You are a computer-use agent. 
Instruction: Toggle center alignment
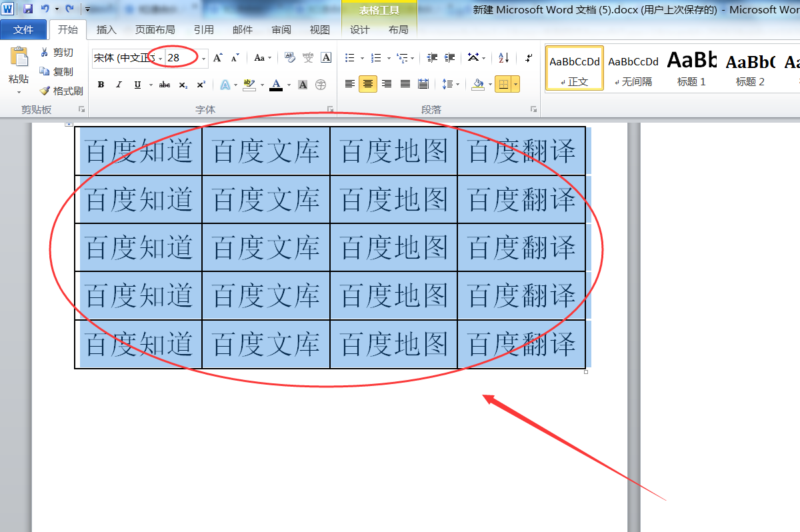coord(368,84)
